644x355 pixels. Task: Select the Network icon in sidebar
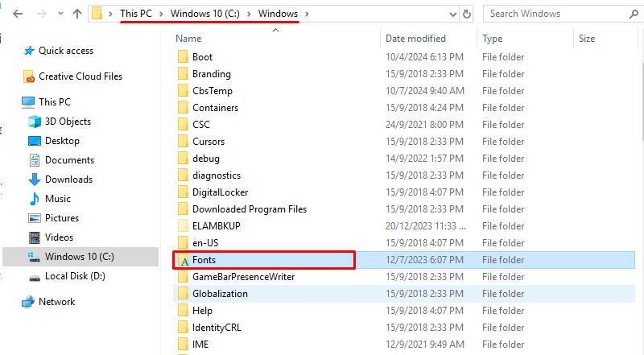pyautogui.click(x=28, y=302)
